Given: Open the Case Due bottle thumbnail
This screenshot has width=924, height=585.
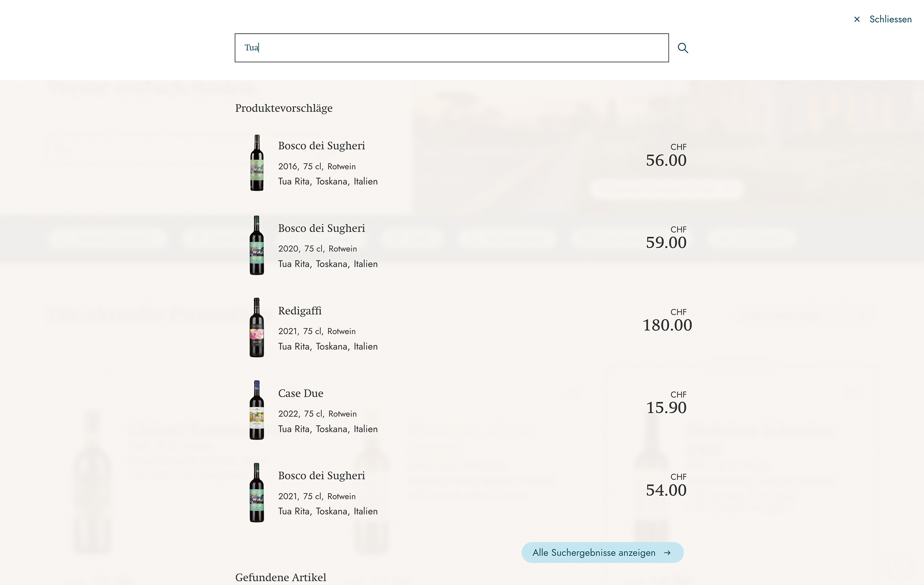Looking at the screenshot, I should (257, 410).
